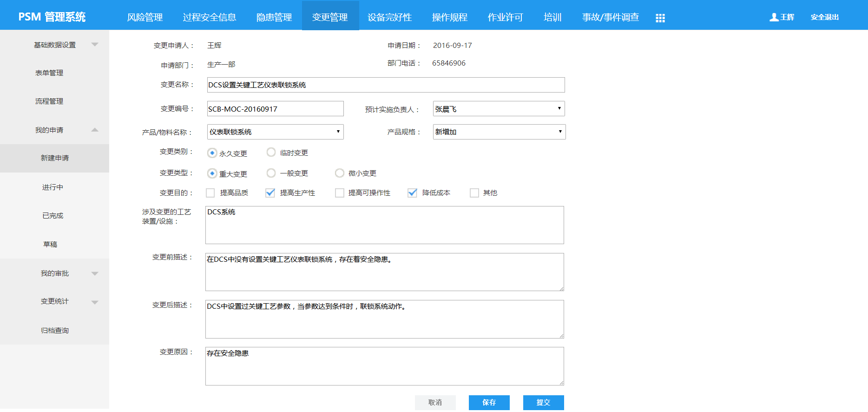Collapse the 我的申请 sidebar section arrow
The width and height of the screenshot is (868, 412).
click(95, 130)
